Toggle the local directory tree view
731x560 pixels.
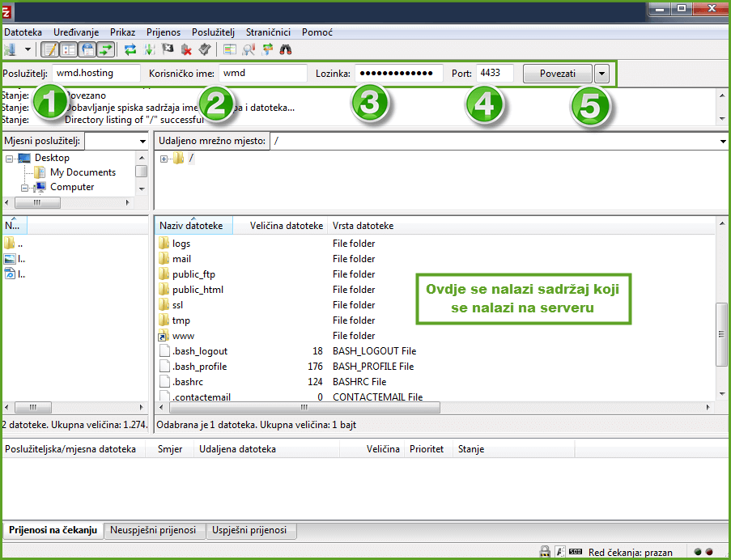point(69,49)
